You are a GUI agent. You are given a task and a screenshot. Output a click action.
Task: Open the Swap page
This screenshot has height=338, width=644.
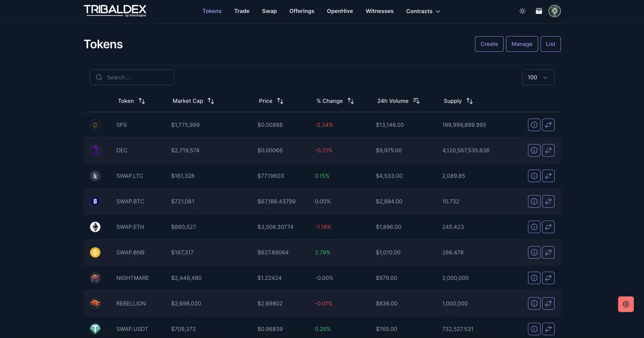tap(269, 11)
